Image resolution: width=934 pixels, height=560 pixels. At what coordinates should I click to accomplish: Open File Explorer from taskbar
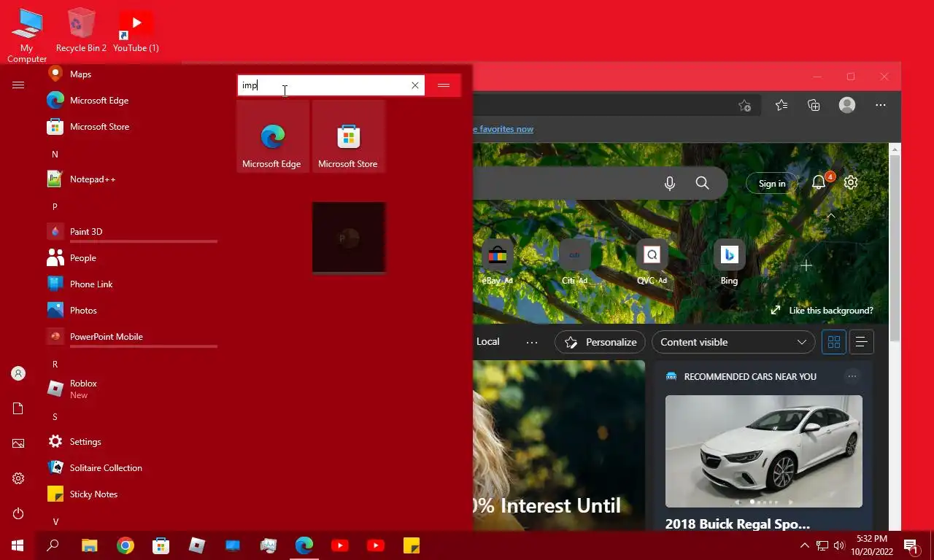[89, 545]
